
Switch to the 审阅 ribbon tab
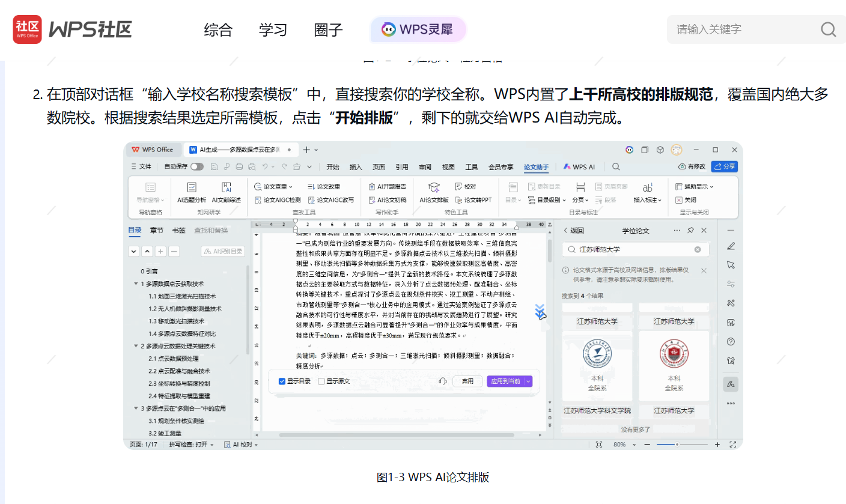pyautogui.click(x=425, y=167)
